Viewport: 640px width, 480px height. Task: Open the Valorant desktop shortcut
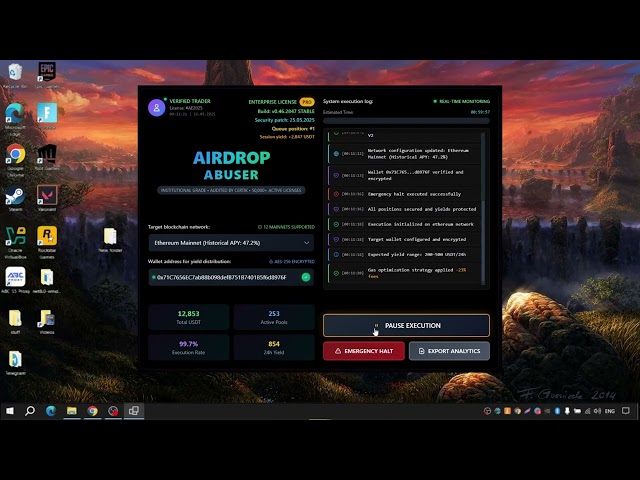(47, 198)
